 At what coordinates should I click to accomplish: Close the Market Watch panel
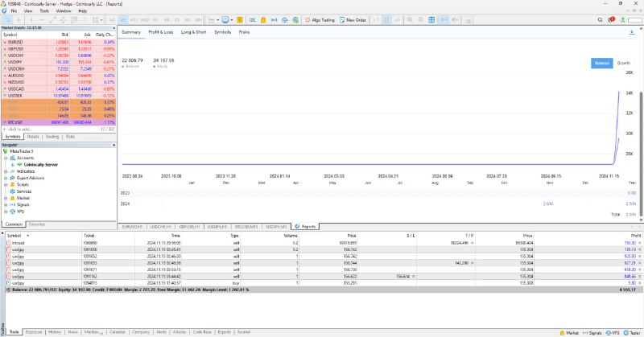coord(114,28)
